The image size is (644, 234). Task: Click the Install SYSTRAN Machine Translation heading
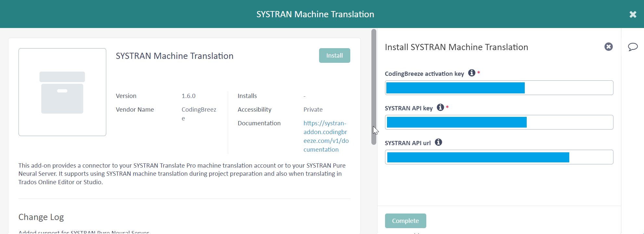pos(457,47)
